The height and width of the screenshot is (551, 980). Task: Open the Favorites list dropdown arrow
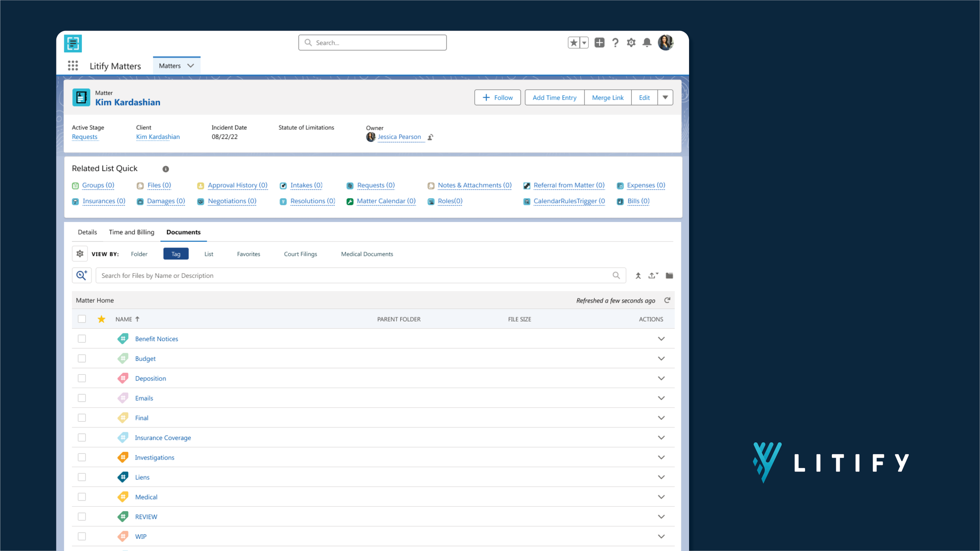[584, 43]
